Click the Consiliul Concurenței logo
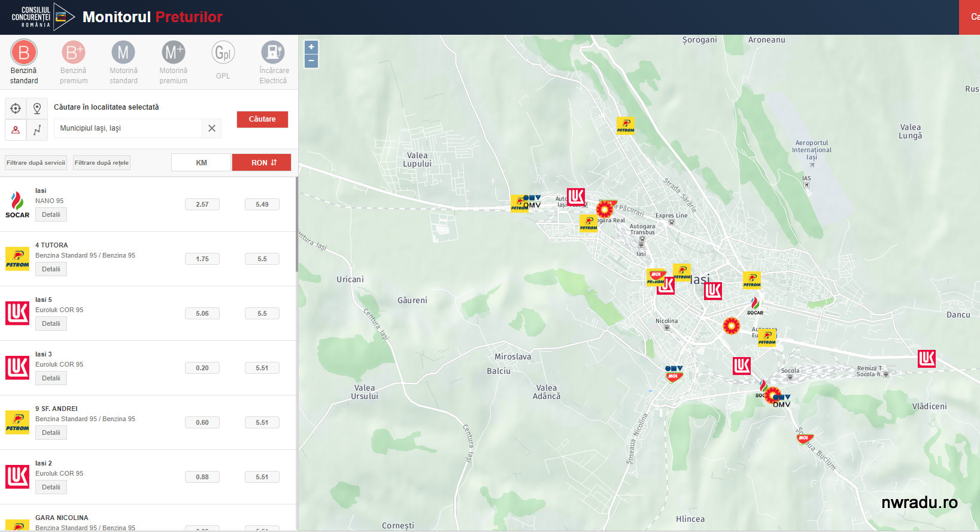Viewport: 980px width, 532px height. (x=43, y=17)
